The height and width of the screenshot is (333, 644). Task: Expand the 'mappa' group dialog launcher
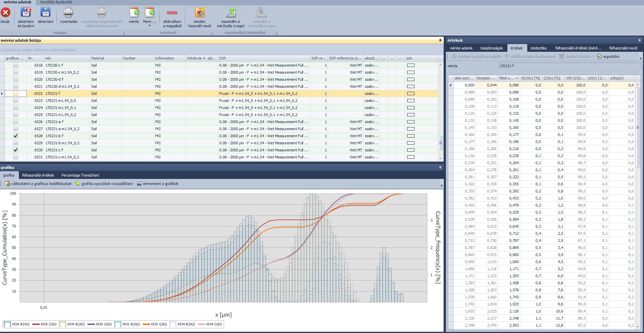(x=124, y=33)
